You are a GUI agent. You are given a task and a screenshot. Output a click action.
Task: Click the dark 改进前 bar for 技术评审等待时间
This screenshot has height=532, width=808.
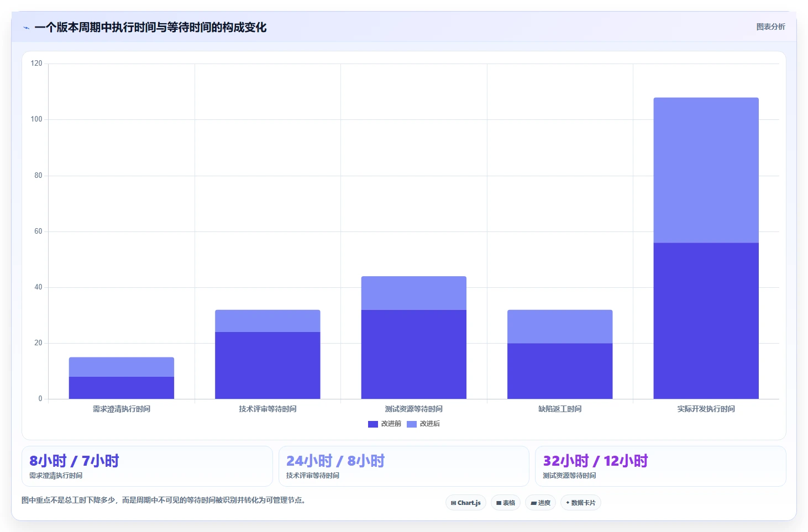click(267, 365)
